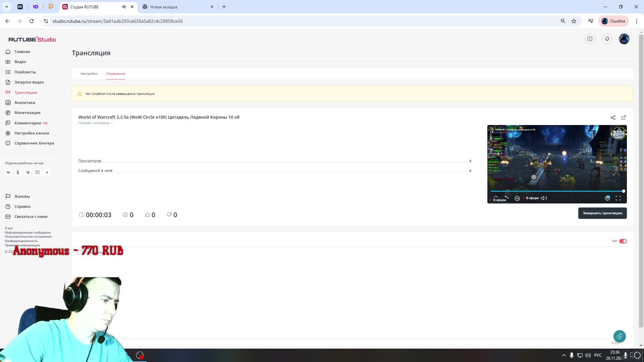Open the tab search dropdown arrow

tap(6, 7)
